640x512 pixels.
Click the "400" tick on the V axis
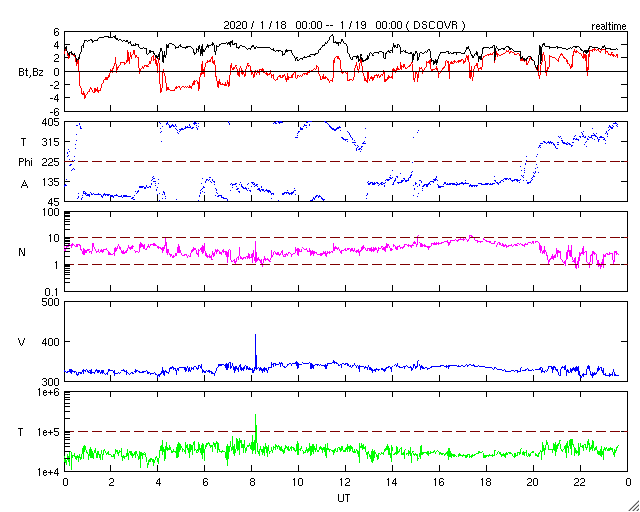[x=52, y=342]
